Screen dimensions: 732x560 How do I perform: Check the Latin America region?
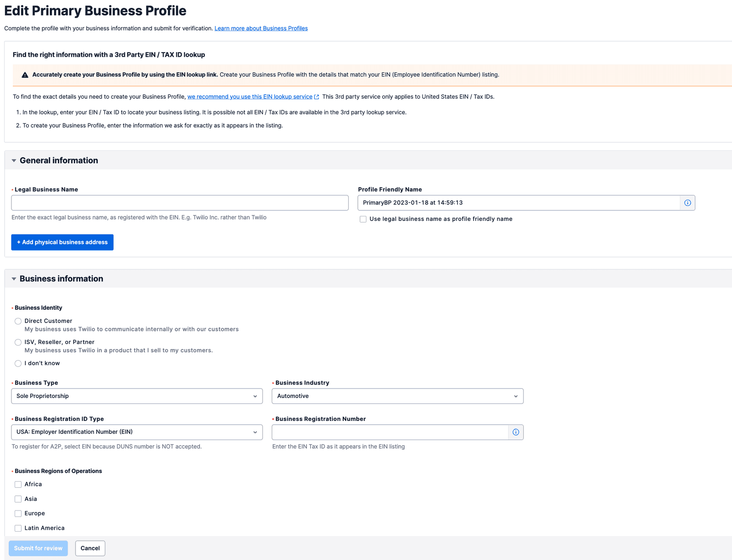pos(18,528)
